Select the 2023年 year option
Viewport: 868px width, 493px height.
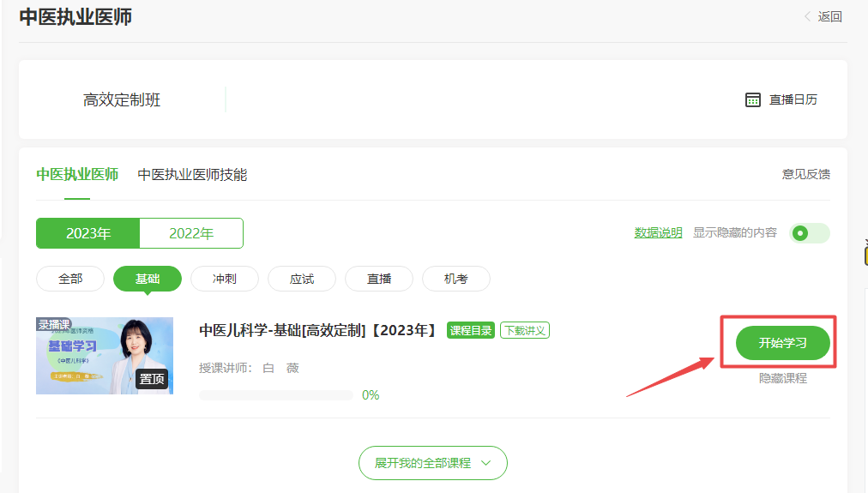pos(87,233)
